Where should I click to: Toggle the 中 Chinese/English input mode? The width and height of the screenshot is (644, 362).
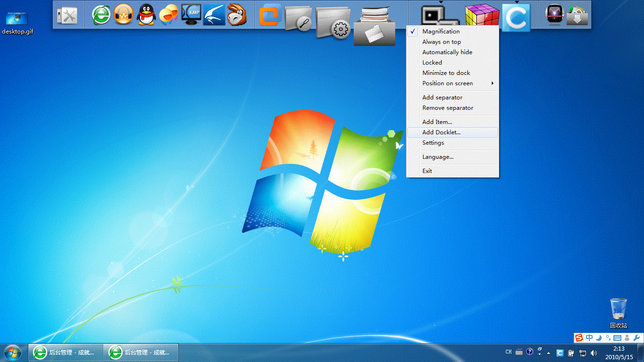[x=589, y=337]
